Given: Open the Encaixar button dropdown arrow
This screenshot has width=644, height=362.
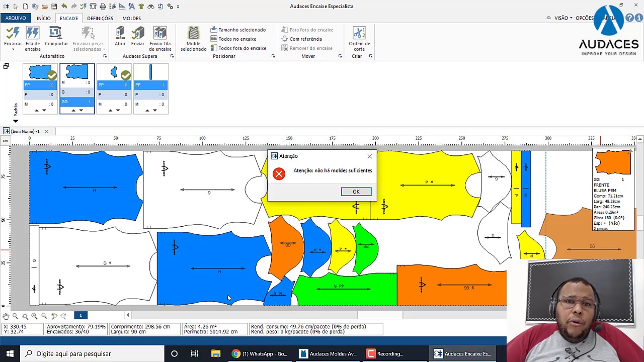Looking at the screenshot, I should [13, 49].
